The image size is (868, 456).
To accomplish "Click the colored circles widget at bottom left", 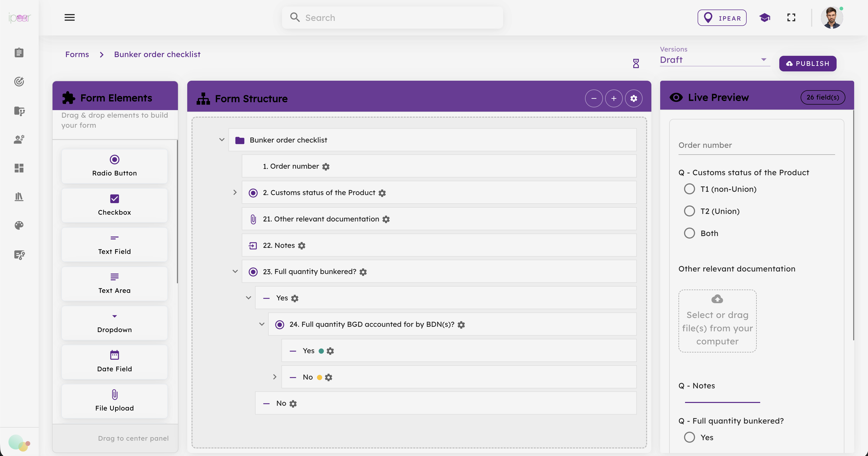I will (x=19, y=443).
